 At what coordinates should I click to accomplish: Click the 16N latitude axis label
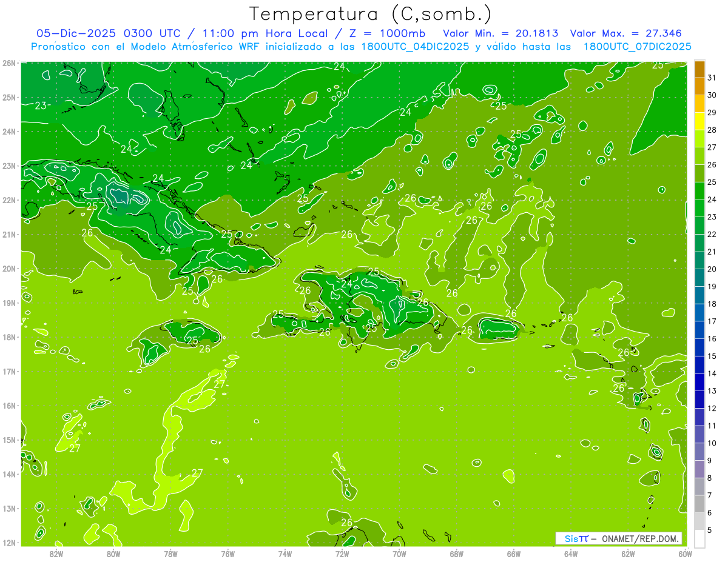click(8, 406)
